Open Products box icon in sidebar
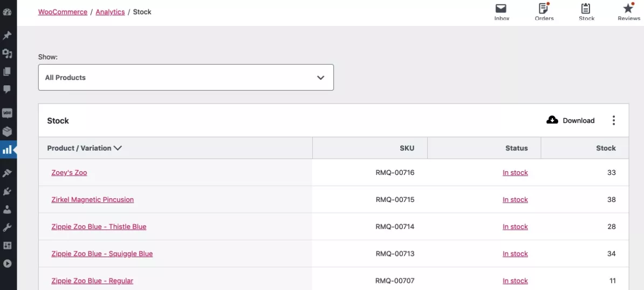This screenshot has width=644, height=290. point(7,132)
